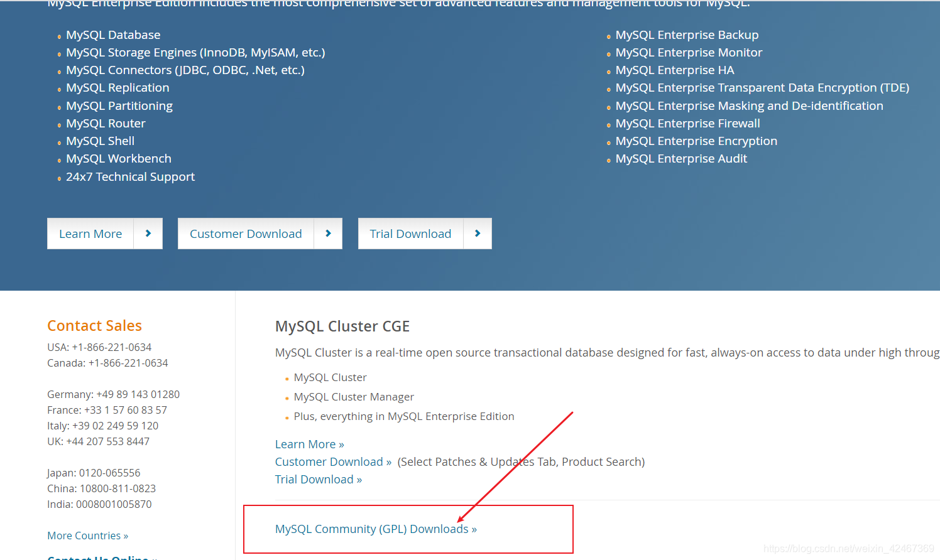Click Plus, everything in MySQL Enterprise Edition

coord(404,416)
